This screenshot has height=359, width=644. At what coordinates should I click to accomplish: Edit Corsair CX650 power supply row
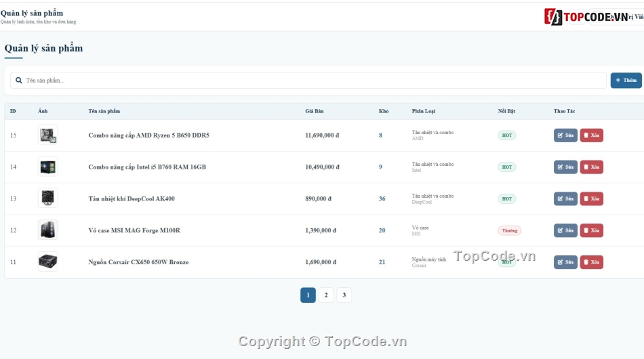pos(565,262)
